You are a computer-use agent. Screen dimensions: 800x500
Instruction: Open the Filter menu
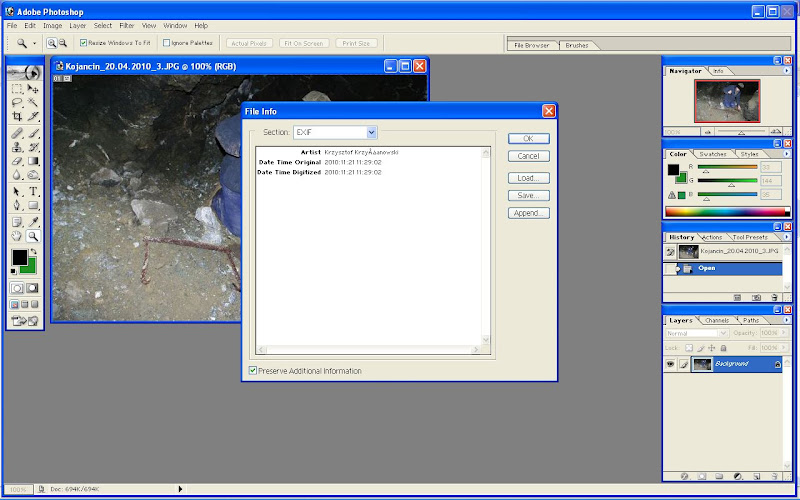click(127, 26)
